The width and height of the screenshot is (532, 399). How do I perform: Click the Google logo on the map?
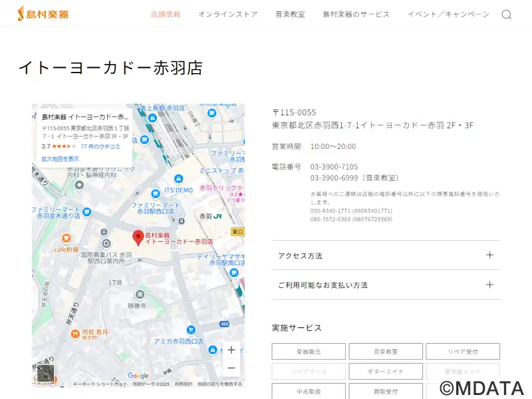(x=138, y=375)
